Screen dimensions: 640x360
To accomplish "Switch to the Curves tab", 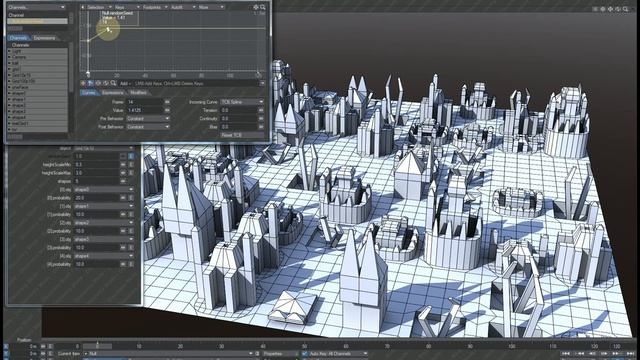I will pos(89,93).
